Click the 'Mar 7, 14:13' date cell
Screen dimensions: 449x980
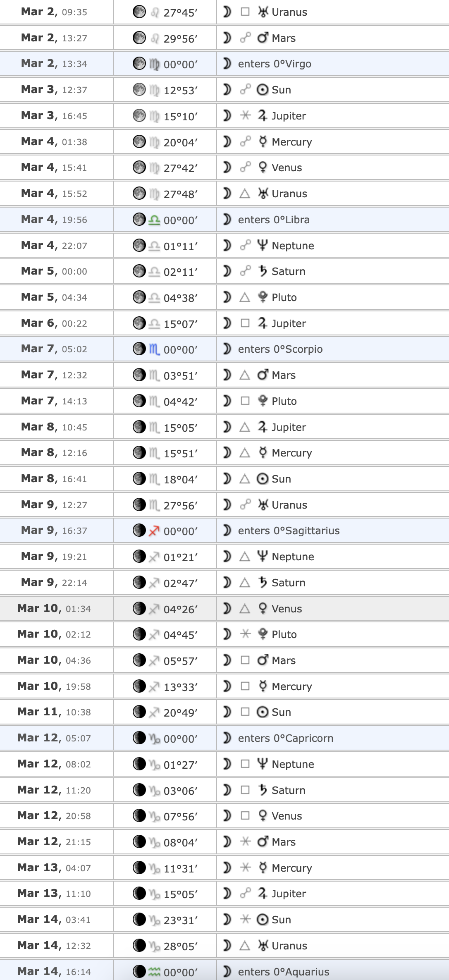tap(54, 401)
